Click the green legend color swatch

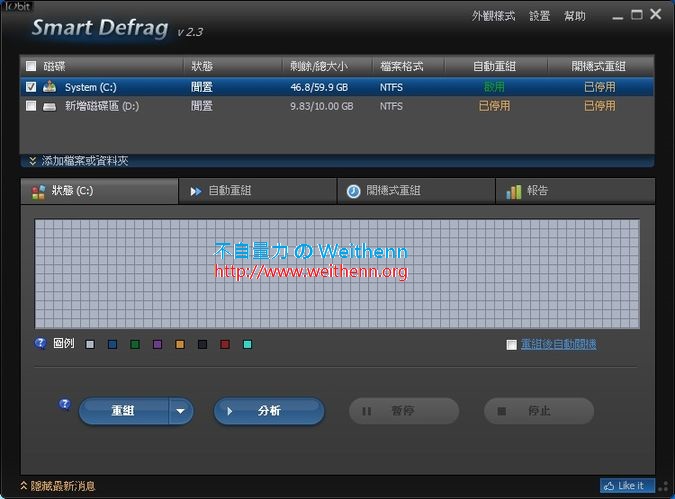click(x=135, y=344)
